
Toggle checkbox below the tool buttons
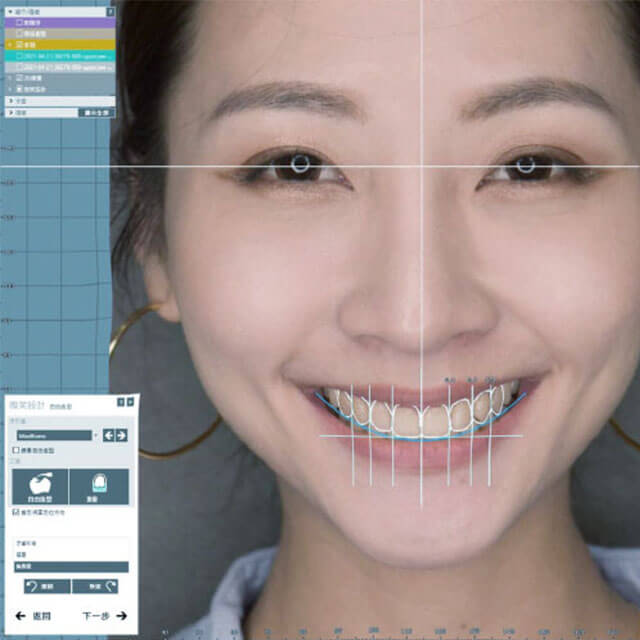(x=15, y=512)
